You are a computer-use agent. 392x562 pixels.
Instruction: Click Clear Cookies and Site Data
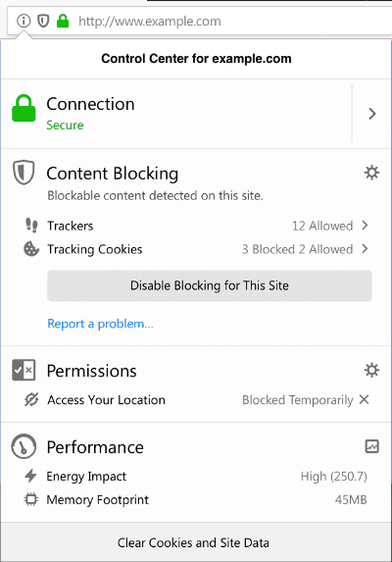tap(193, 542)
